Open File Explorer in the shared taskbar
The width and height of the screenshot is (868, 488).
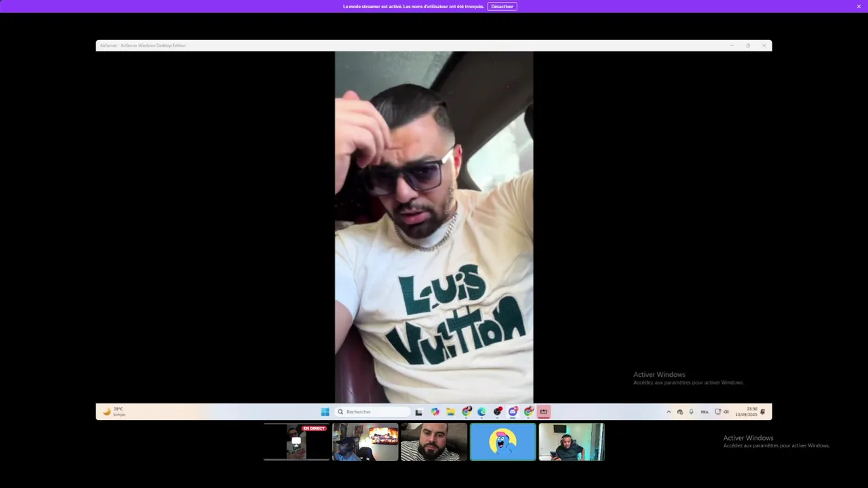(450, 411)
